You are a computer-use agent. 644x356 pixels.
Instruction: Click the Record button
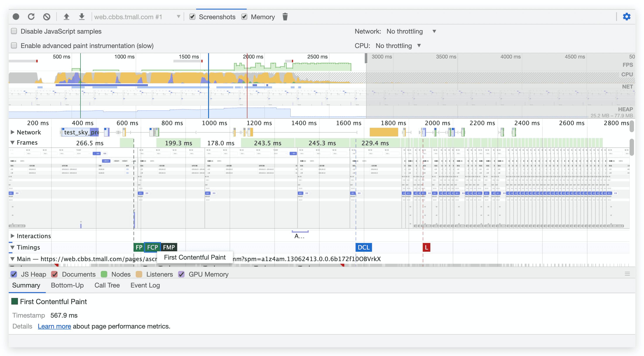(16, 17)
